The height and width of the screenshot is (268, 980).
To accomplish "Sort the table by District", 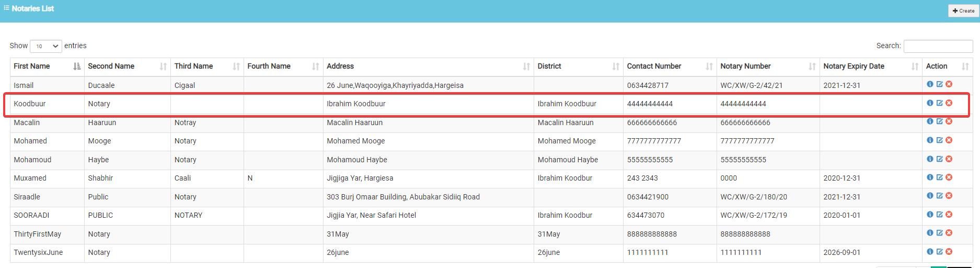I will point(579,66).
